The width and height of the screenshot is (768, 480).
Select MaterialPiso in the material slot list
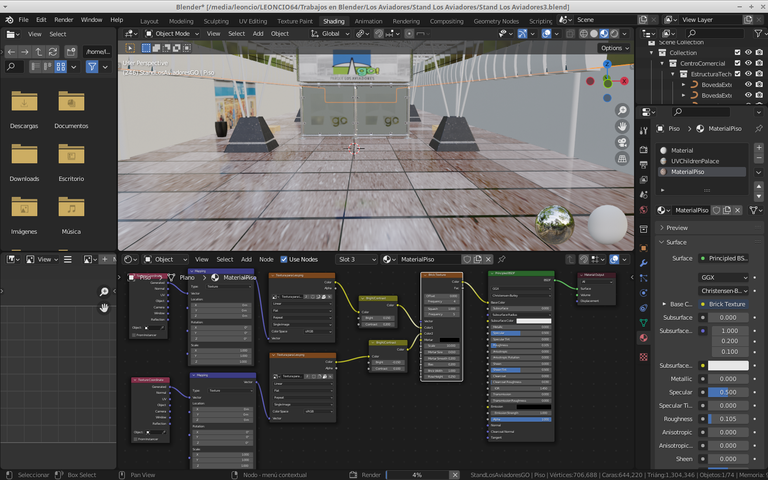click(x=701, y=172)
